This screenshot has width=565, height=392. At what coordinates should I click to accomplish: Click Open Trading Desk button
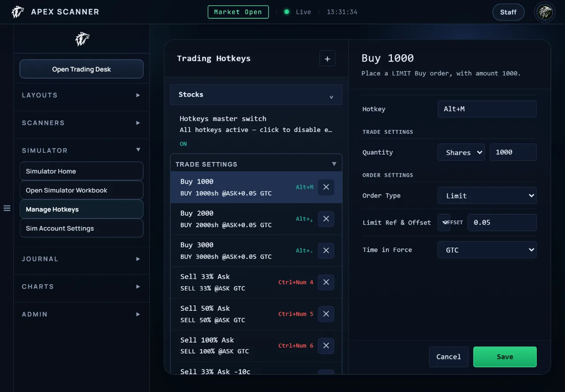82,69
